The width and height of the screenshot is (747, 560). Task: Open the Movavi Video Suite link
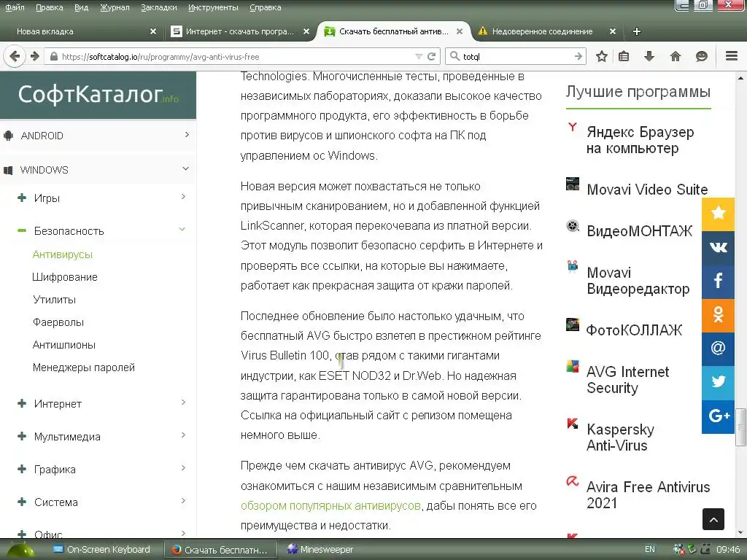coord(647,190)
